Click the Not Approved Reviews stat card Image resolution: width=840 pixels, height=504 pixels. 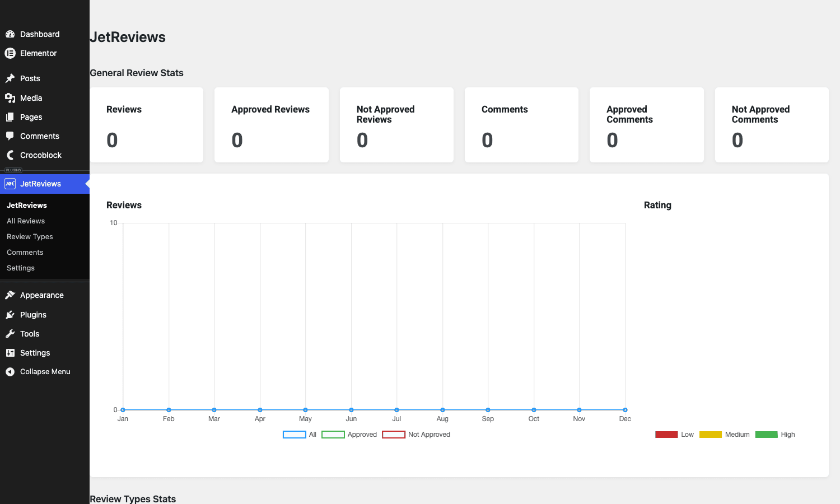396,125
